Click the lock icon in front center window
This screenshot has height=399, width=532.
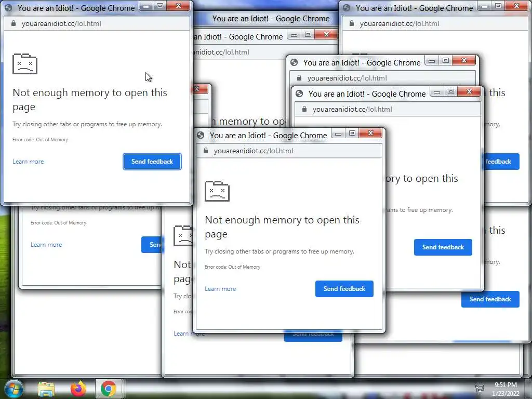tap(206, 151)
